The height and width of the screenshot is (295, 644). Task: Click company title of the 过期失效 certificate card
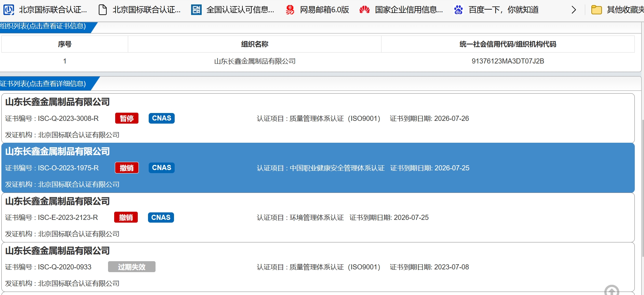coord(57,251)
